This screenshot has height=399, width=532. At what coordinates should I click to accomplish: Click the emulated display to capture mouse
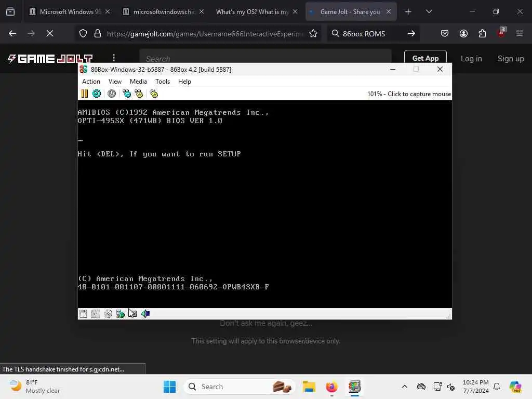pyautogui.click(x=264, y=204)
